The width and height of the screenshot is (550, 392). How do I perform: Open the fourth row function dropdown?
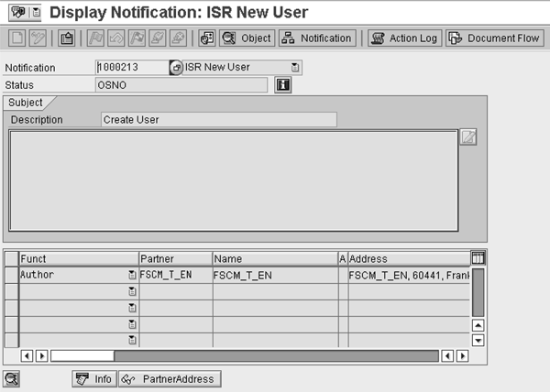pos(132,324)
